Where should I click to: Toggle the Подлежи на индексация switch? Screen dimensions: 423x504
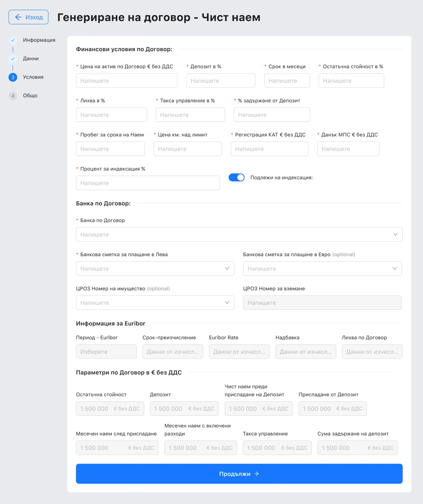click(x=236, y=177)
